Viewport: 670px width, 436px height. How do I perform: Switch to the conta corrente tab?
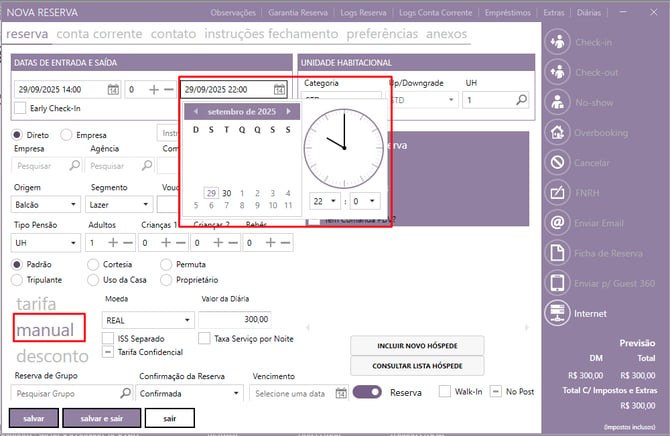tap(99, 34)
